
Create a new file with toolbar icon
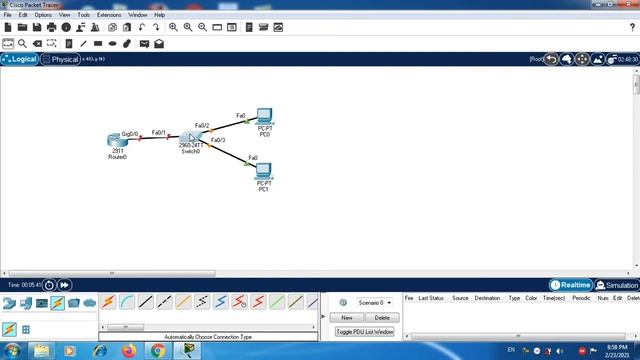(x=8, y=27)
